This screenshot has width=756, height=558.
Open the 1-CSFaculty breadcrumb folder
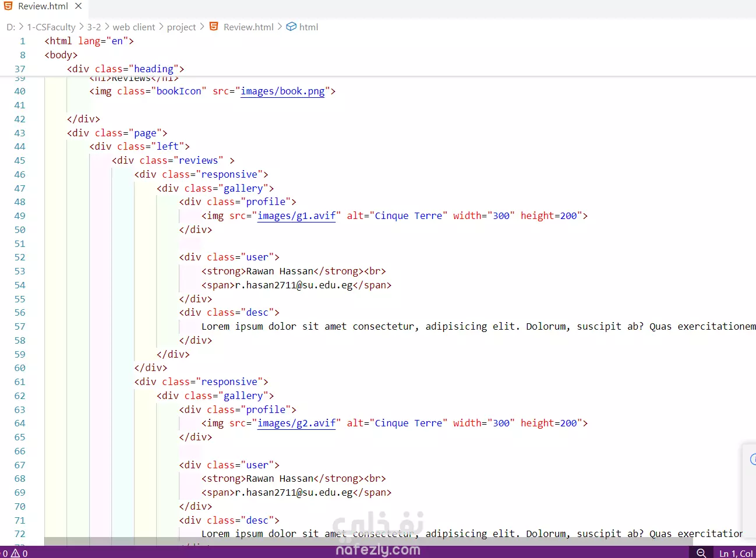click(x=51, y=27)
